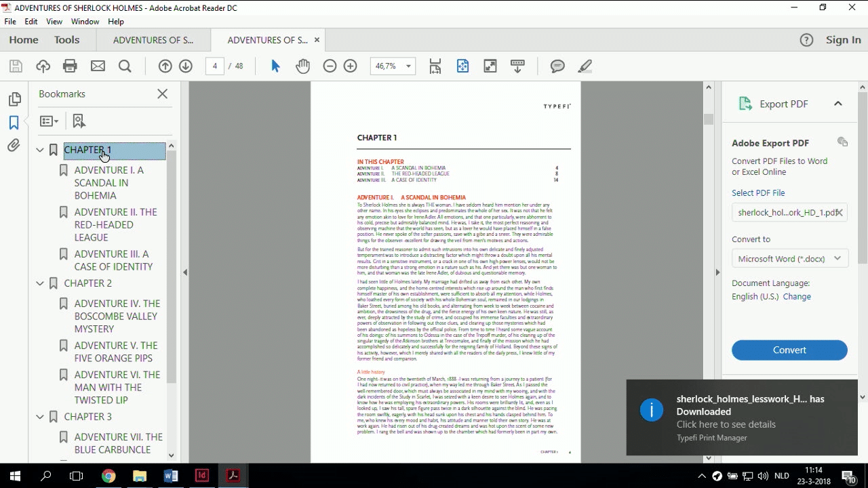Switch to the Home tab
Screen dimensions: 868x488
pos(24,40)
